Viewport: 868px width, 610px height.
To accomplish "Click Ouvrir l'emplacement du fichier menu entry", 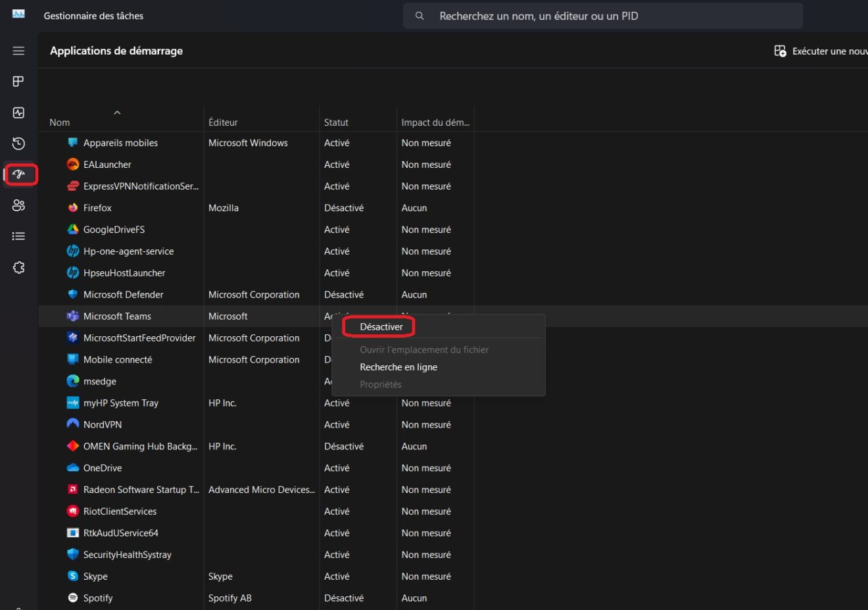I will click(x=424, y=350).
